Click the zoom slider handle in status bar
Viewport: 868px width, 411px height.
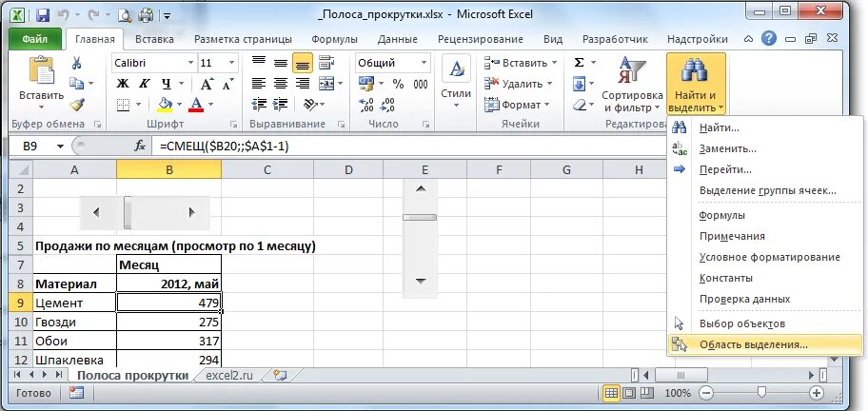[762, 393]
